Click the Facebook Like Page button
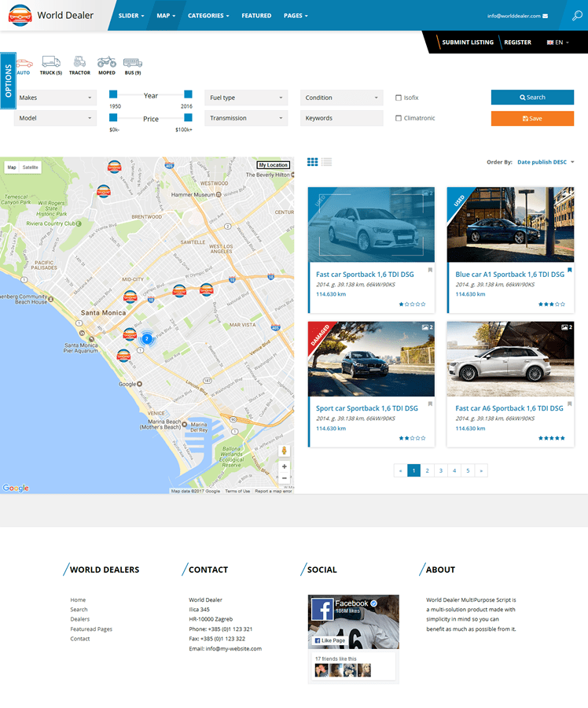Image resolution: width=588 pixels, height=708 pixels. coord(330,640)
